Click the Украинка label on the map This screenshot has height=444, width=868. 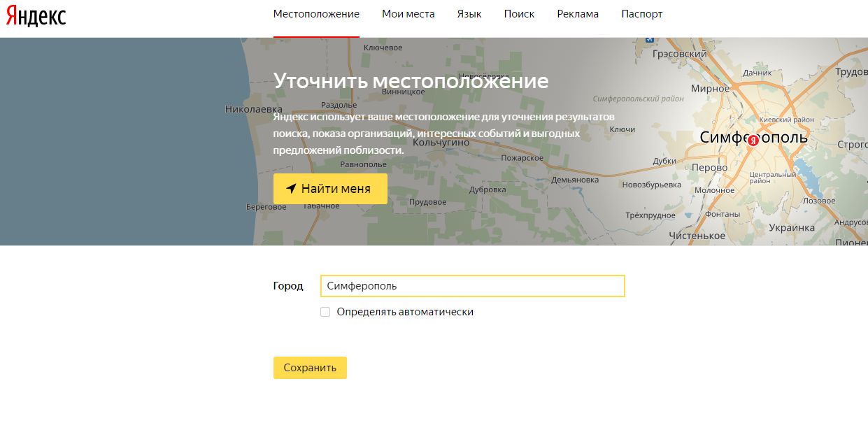[792, 228]
